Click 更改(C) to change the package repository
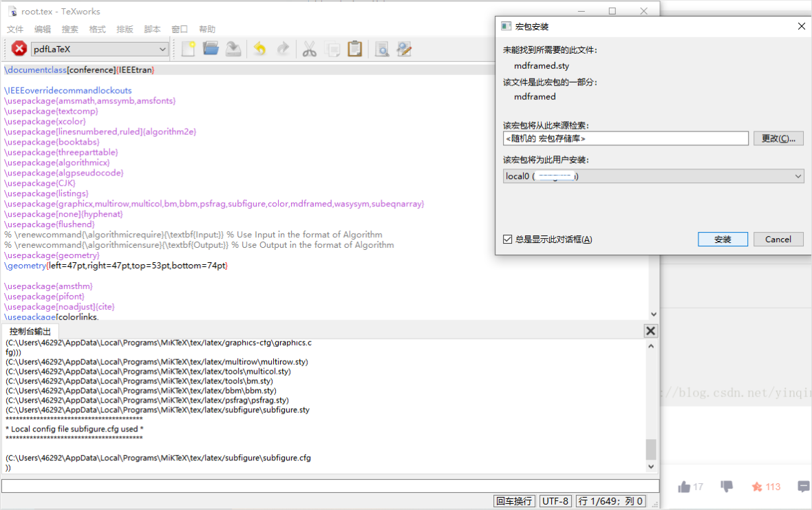This screenshot has height=510, width=812. click(x=778, y=138)
